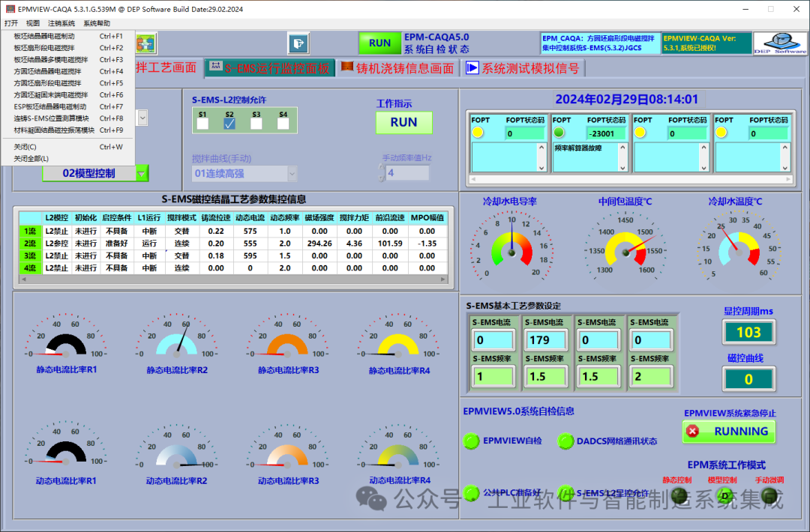
Task: Toggle the 静态控制 work mode indicator
Action: coord(679,496)
